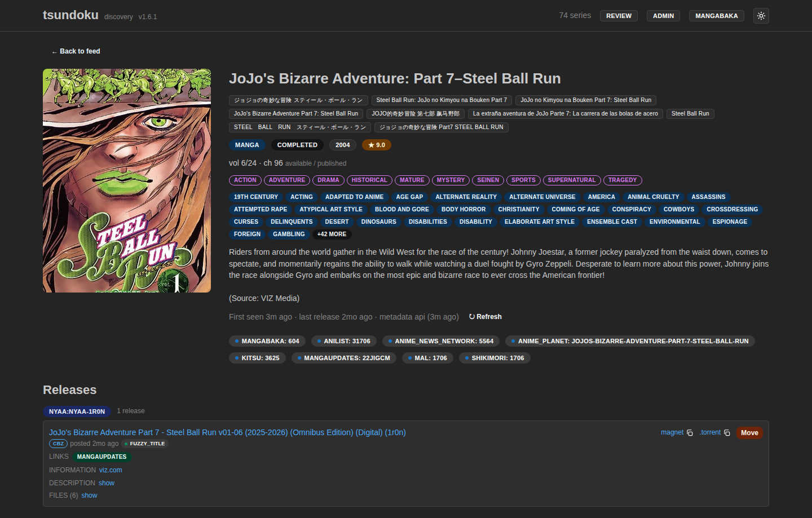Open the viz.com information link
Screen dimensions: 812x518
111,470
